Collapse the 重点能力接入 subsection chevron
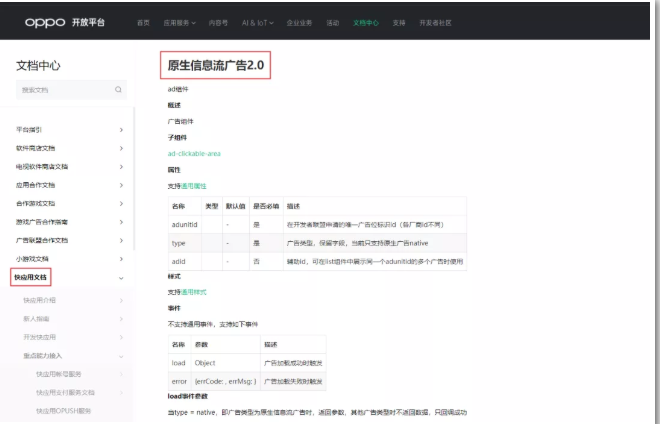 pyautogui.click(x=121, y=356)
